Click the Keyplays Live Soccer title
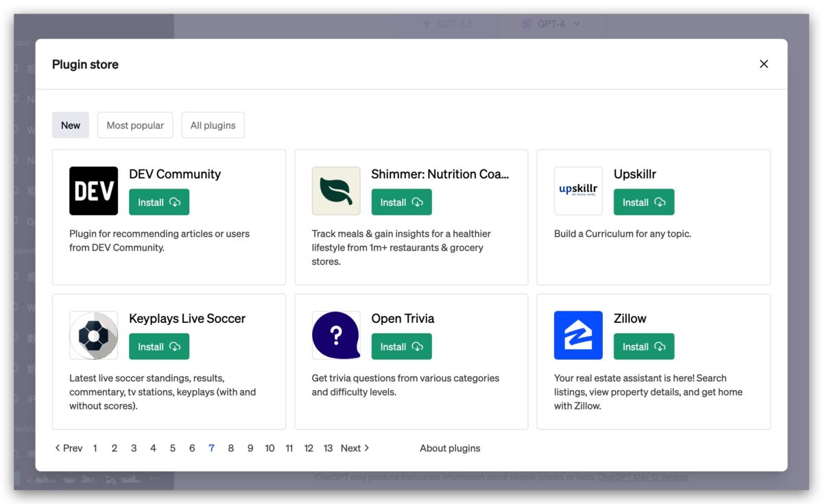 187,318
